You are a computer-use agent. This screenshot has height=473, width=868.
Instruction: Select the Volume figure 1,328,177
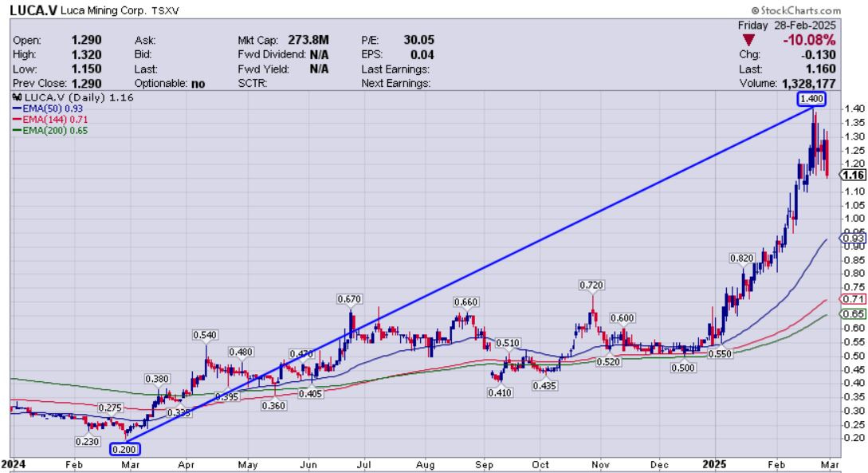click(x=809, y=84)
